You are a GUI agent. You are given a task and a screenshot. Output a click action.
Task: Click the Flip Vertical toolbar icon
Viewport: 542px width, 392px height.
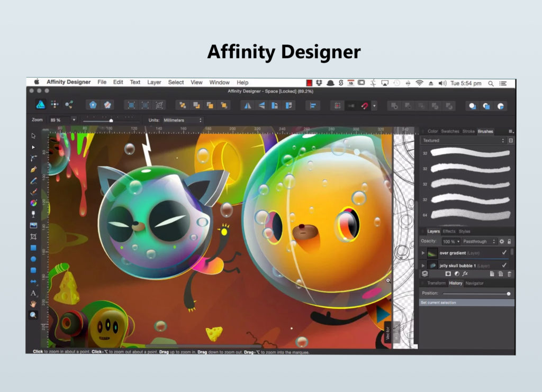coord(261,106)
